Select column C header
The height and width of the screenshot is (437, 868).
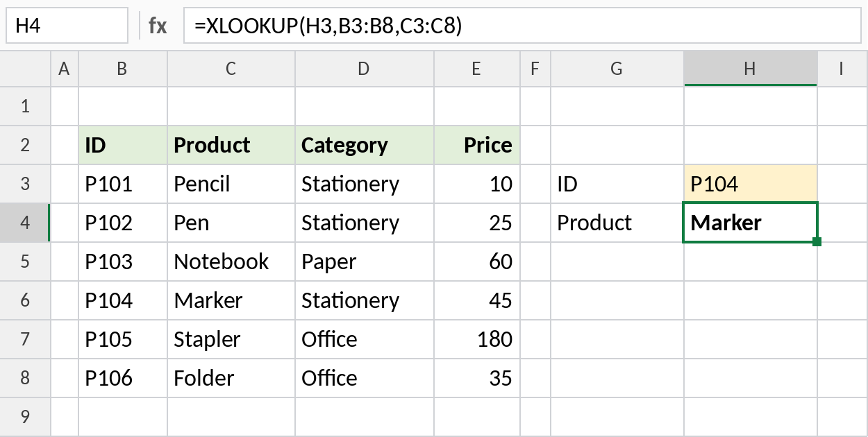coord(231,69)
